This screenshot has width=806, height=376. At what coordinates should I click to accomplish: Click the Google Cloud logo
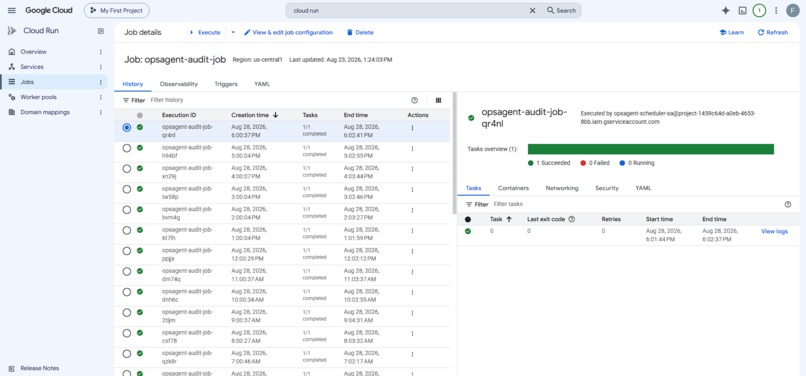49,10
